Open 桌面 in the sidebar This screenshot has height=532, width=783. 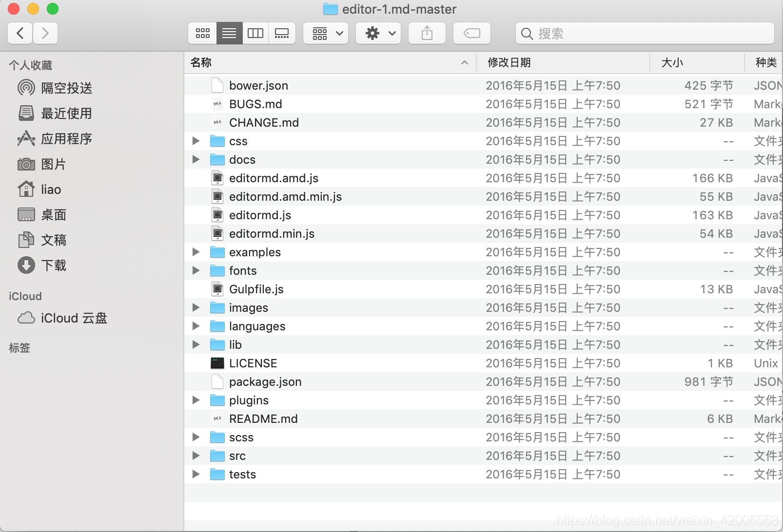pyautogui.click(x=41, y=215)
